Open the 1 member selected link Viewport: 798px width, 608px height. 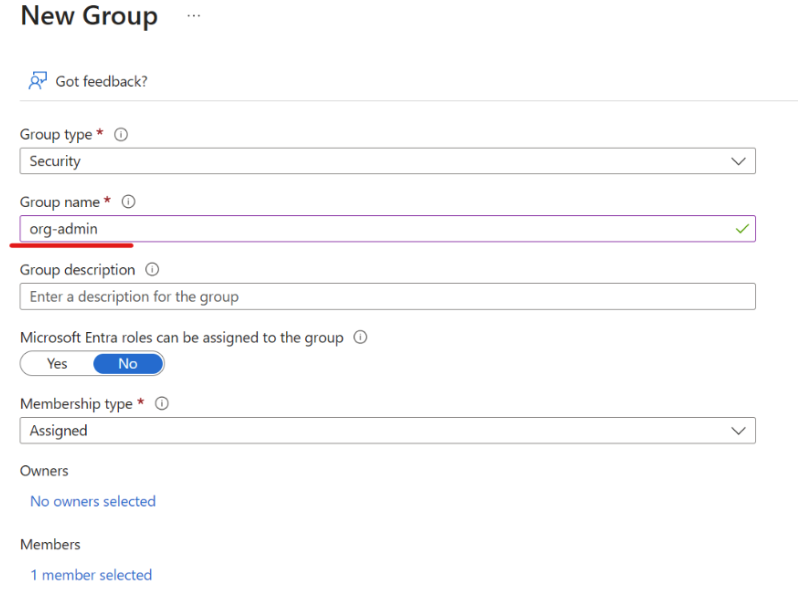tap(91, 575)
